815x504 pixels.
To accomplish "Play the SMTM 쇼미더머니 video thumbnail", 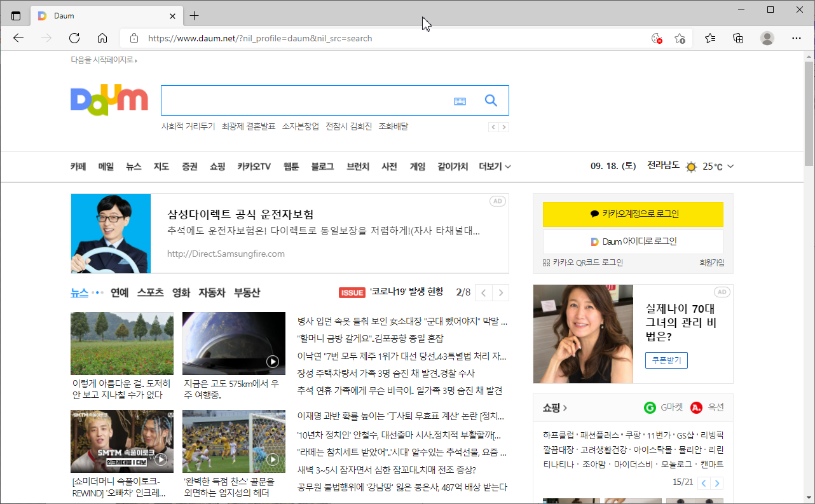I will click(x=122, y=441).
